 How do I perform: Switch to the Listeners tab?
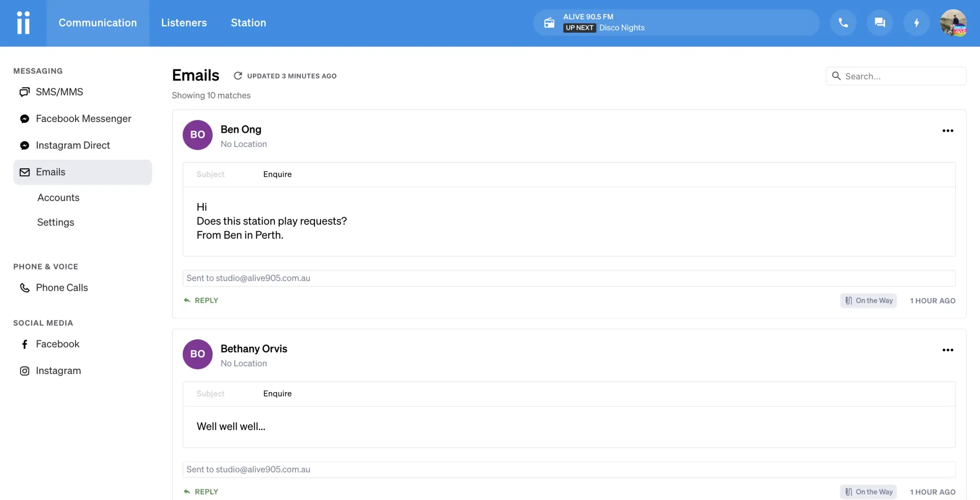tap(184, 23)
